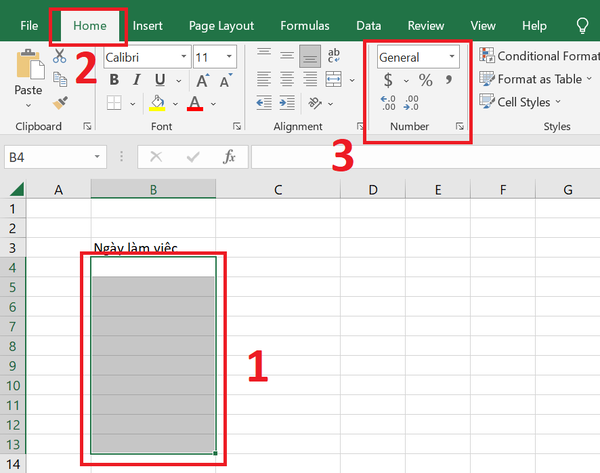Click inside the formula bar input
This screenshot has height=473, width=600.
point(426,157)
